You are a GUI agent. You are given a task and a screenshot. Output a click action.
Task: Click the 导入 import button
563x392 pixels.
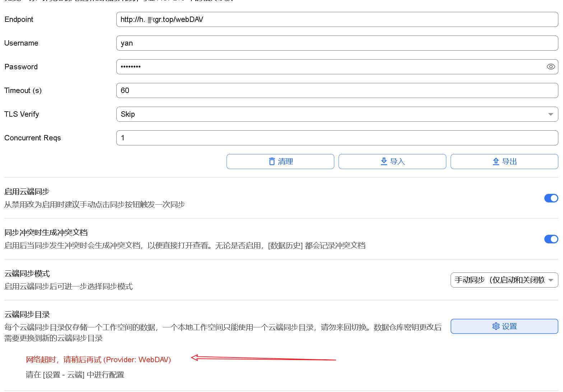(392, 162)
